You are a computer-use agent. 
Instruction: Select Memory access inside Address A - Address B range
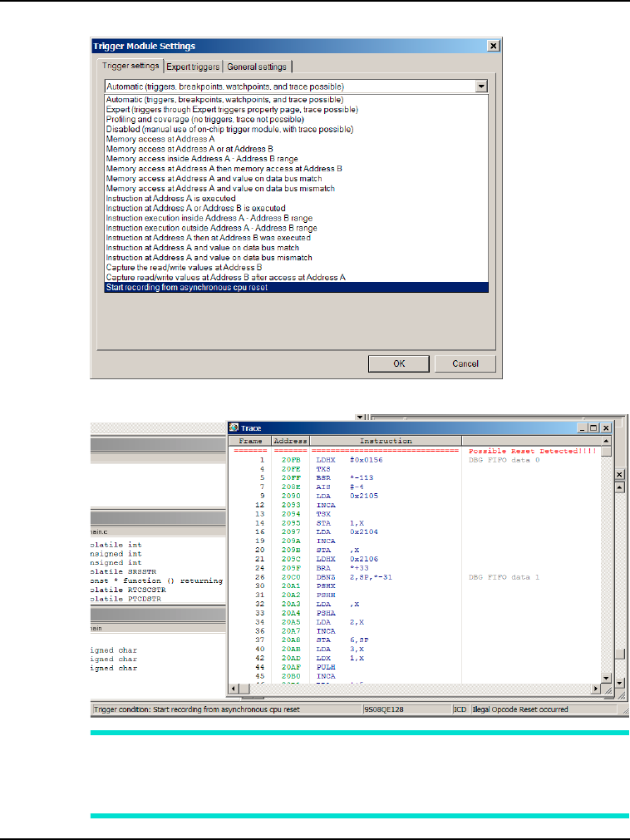pyautogui.click(x=297, y=159)
